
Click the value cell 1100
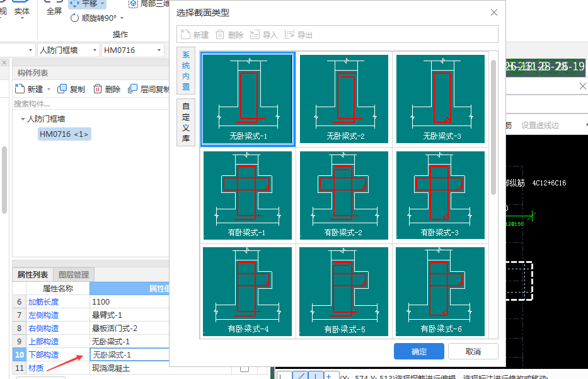(129, 301)
